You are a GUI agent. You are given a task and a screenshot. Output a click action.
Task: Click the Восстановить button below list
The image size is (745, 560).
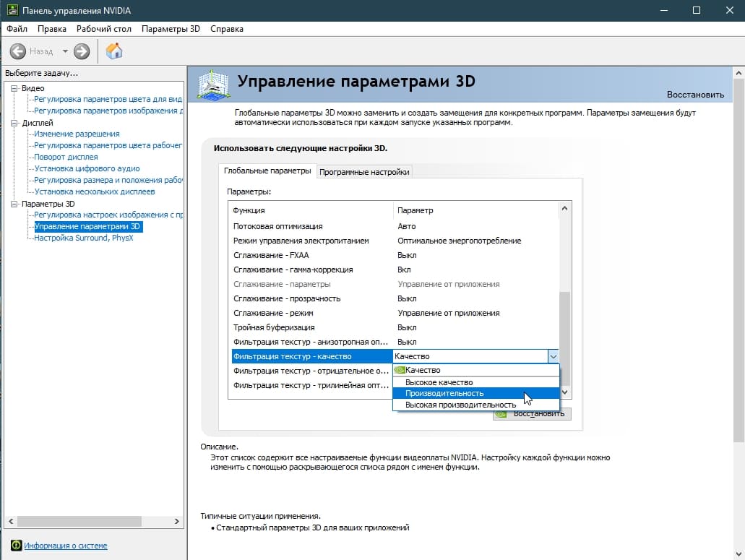pyautogui.click(x=532, y=414)
